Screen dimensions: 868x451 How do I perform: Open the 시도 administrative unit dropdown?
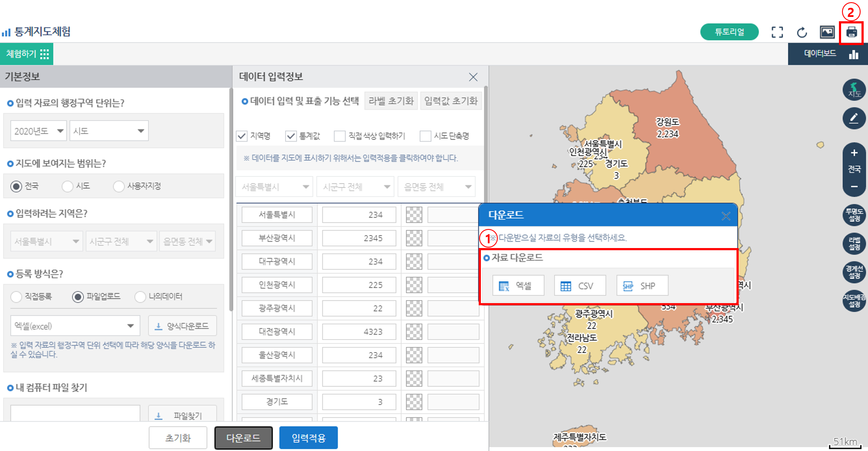pos(108,131)
